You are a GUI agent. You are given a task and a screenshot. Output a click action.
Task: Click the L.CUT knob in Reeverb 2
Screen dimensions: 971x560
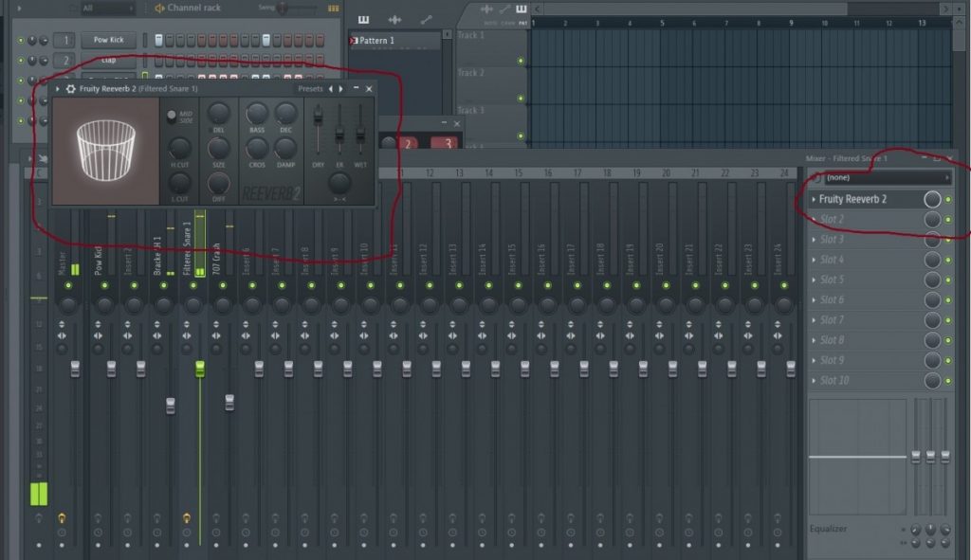pyautogui.click(x=179, y=183)
